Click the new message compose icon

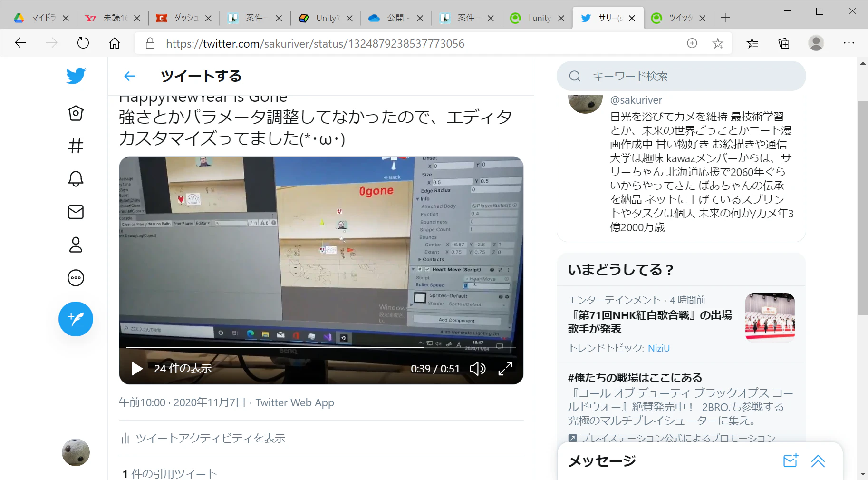(791, 460)
